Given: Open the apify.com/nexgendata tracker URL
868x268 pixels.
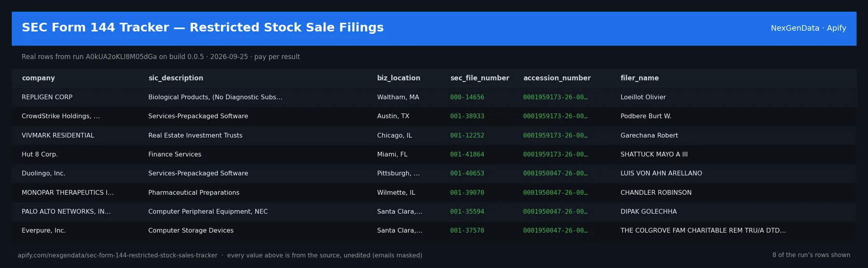Looking at the screenshot, I should [118, 255].
